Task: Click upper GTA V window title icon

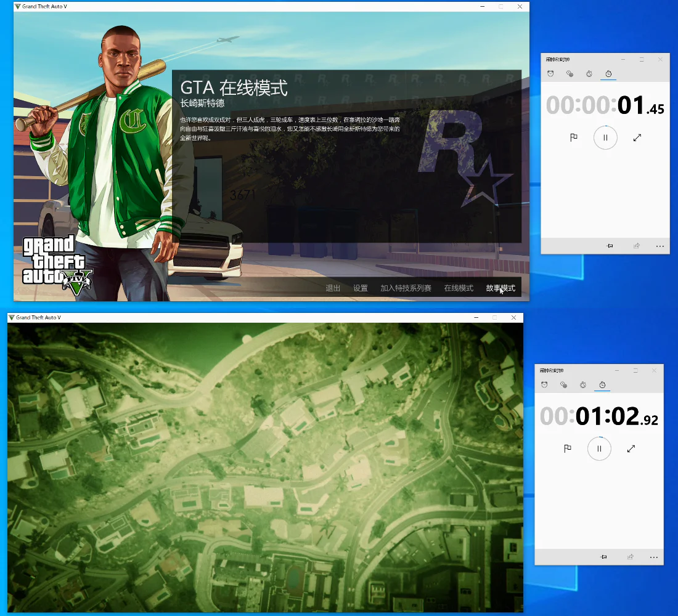Action: 18,7
